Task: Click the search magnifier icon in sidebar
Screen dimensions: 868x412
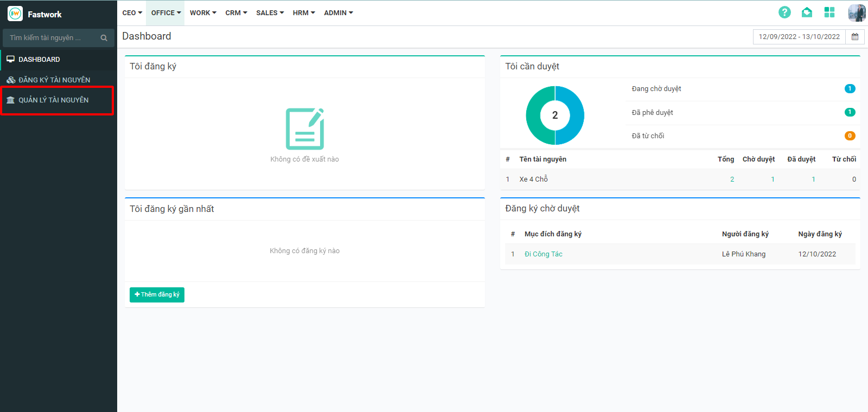Action: (104, 38)
